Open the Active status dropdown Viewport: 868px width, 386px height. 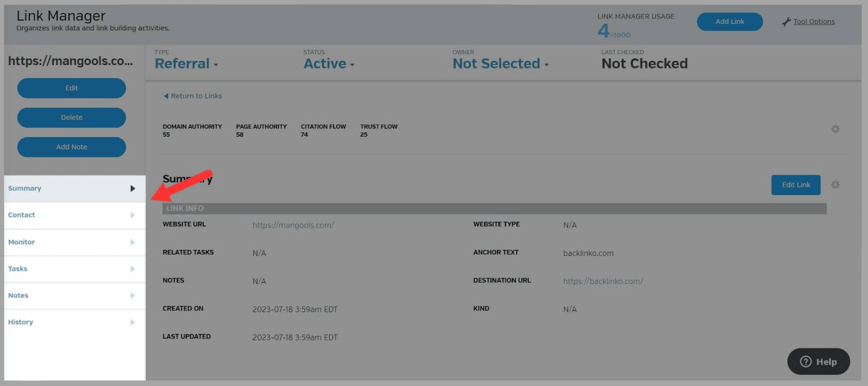[x=329, y=64]
